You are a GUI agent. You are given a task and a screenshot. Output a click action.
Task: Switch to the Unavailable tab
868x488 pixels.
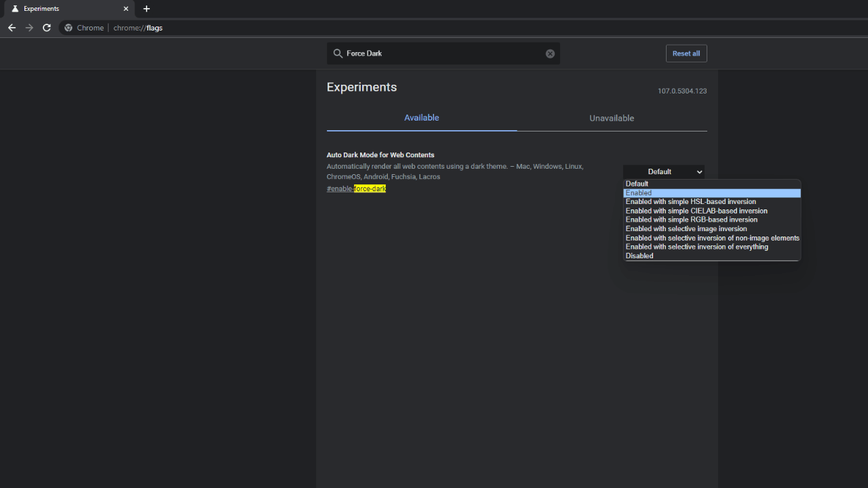[x=611, y=118]
